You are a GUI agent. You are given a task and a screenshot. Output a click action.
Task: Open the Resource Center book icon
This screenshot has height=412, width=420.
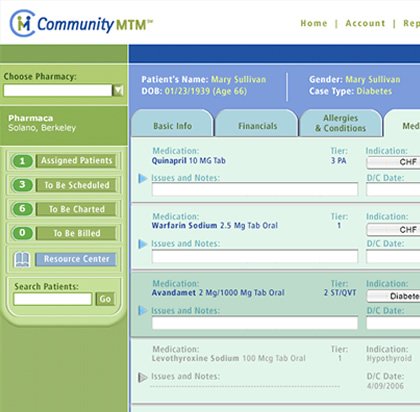pyautogui.click(x=22, y=259)
